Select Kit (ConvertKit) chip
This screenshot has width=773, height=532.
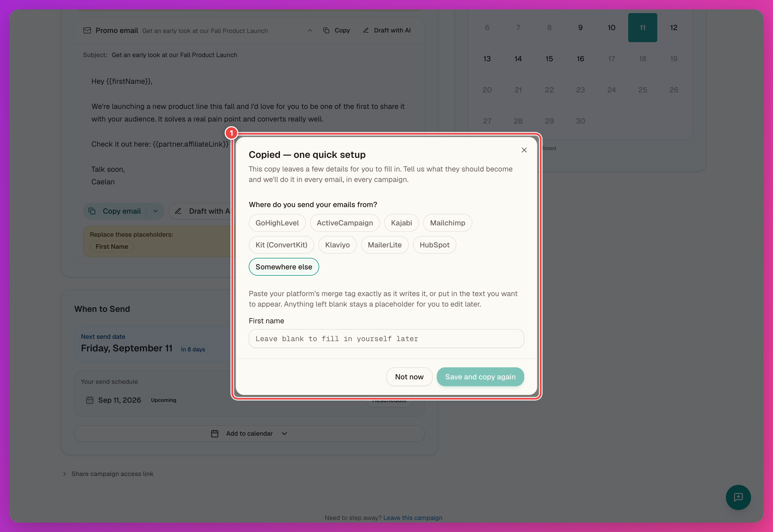(281, 245)
